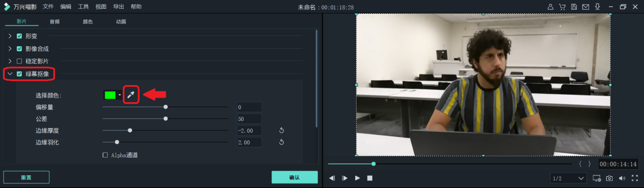Click the 公差 slider handle
This screenshot has width=644, height=188.
coord(166,118)
